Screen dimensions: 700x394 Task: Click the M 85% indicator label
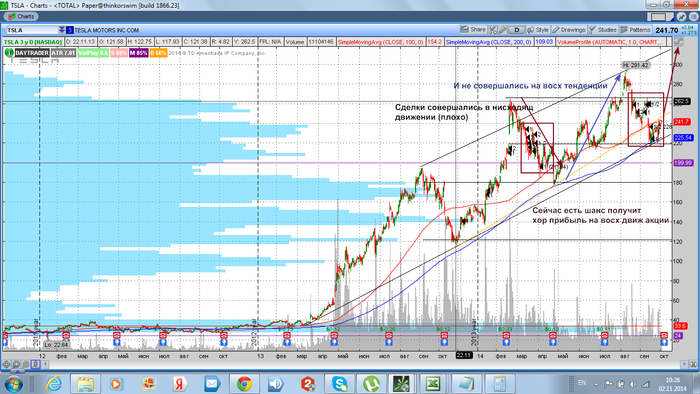click(138, 53)
